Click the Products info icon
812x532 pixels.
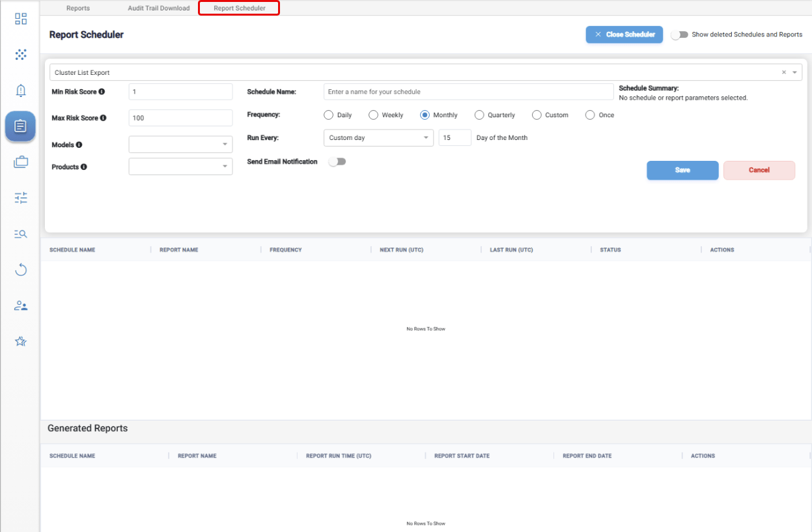tap(84, 167)
